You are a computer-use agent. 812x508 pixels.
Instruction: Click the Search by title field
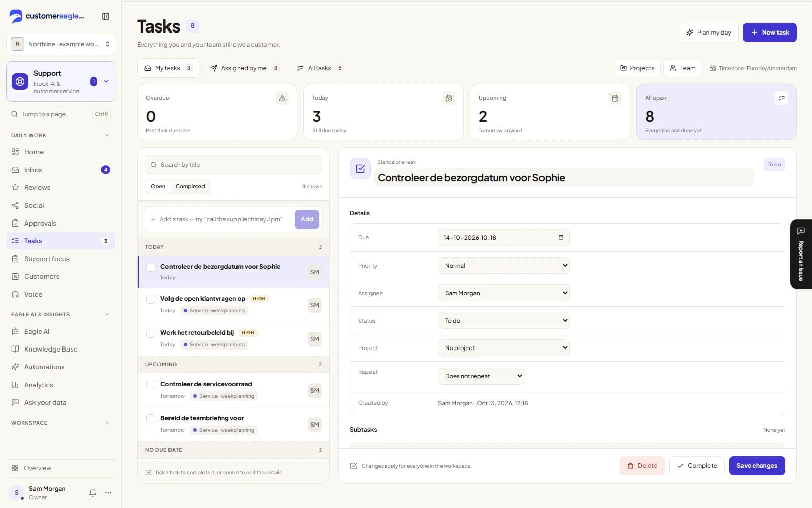click(233, 165)
